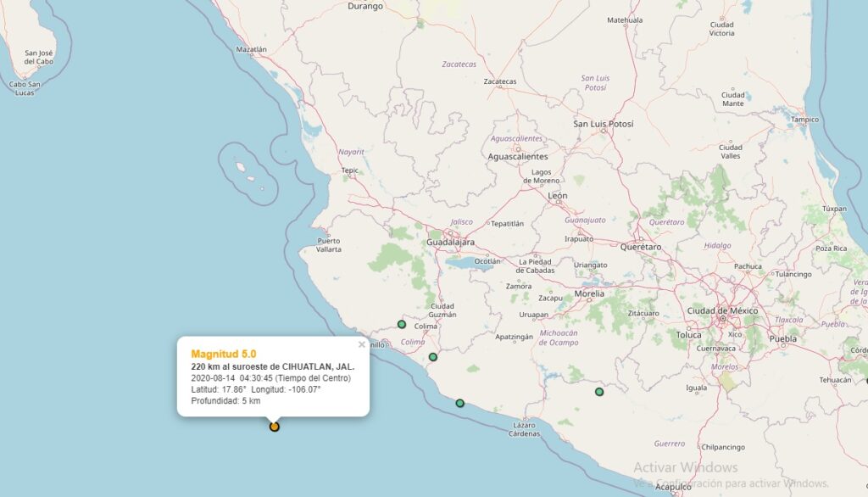Select the green marker west of Colima
Screen dimensions: 868x497
click(x=402, y=324)
